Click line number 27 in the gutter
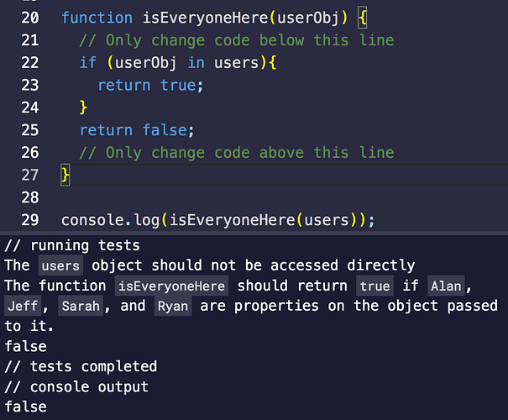 (x=29, y=175)
